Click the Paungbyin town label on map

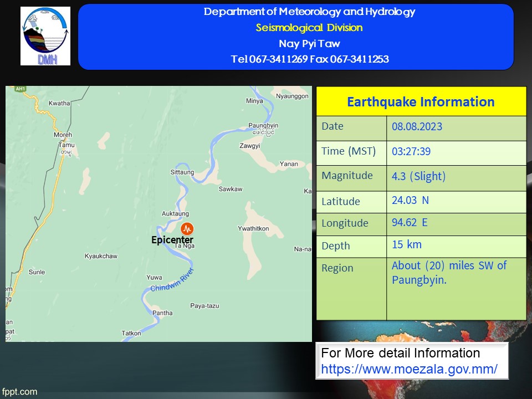click(x=263, y=125)
